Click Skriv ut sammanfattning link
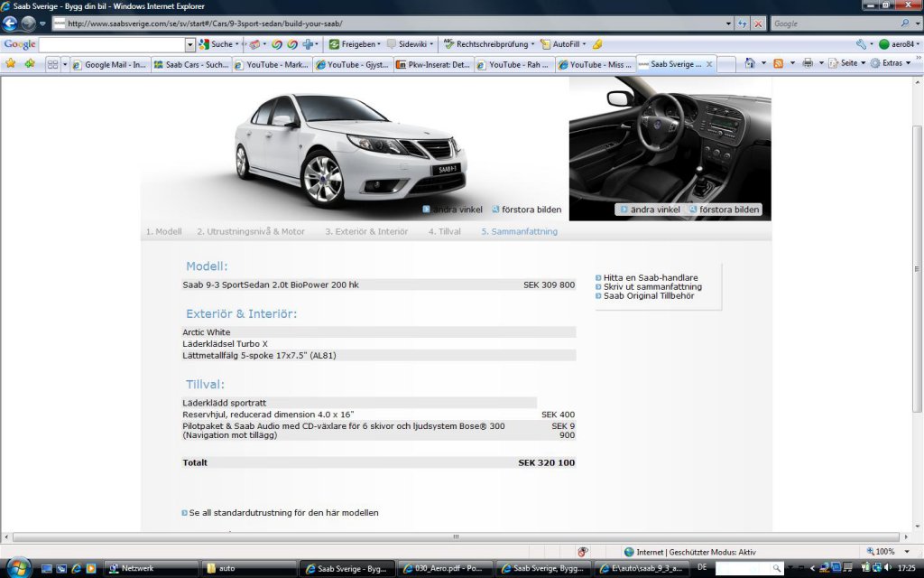 pos(652,286)
